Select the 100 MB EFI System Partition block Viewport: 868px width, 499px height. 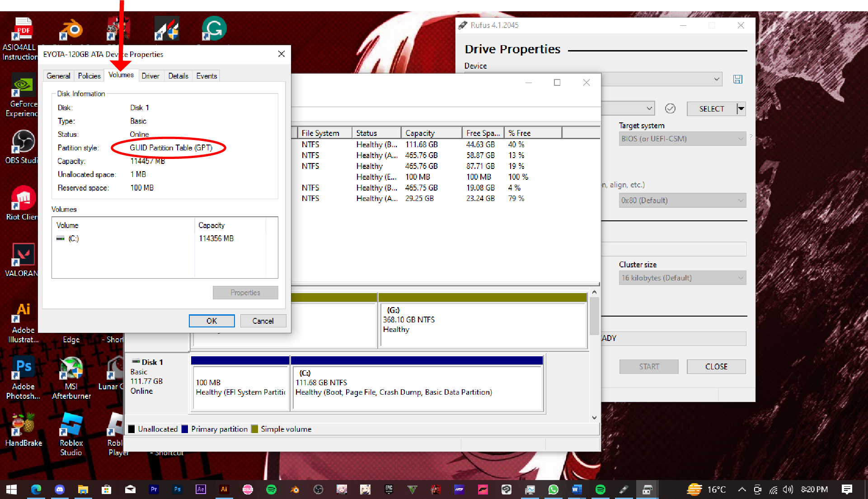[240, 383]
